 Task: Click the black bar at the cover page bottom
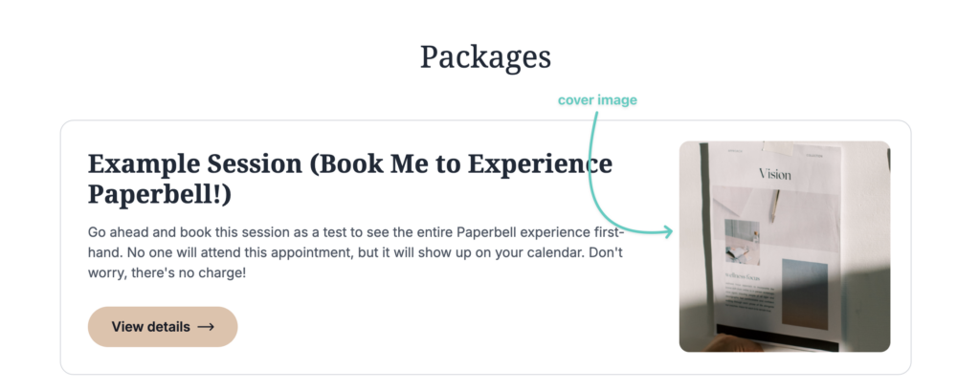coord(773,332)
